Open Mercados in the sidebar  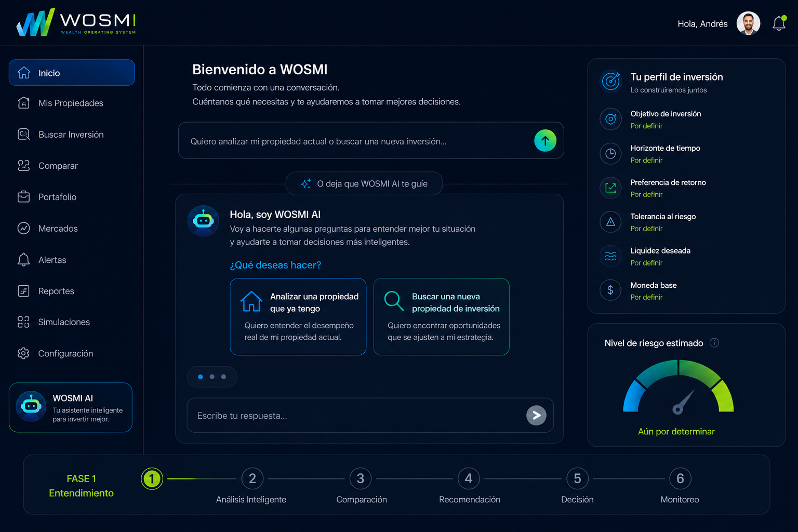[x=72, y=229]
